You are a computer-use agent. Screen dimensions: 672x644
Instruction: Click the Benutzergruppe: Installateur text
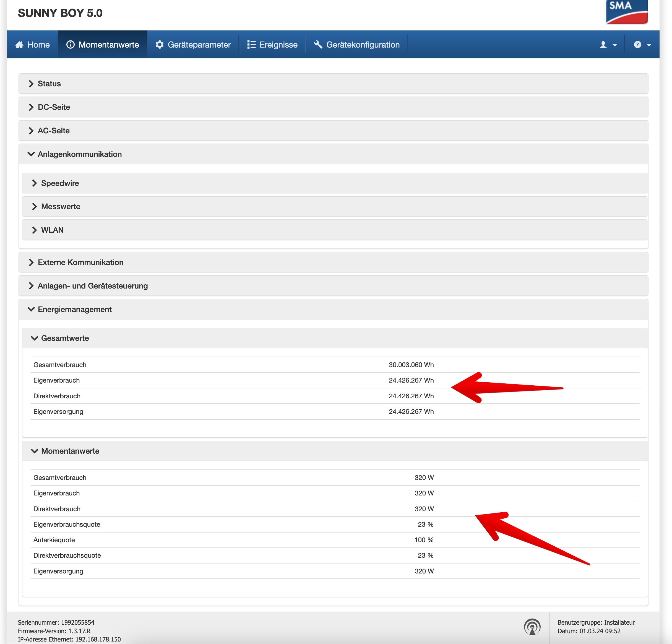[596, 622]
